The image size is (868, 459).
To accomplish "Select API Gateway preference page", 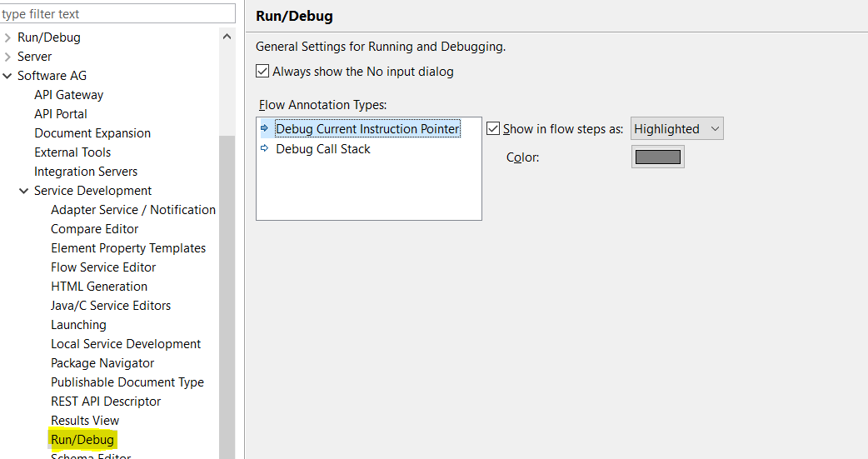I will 68,95.
